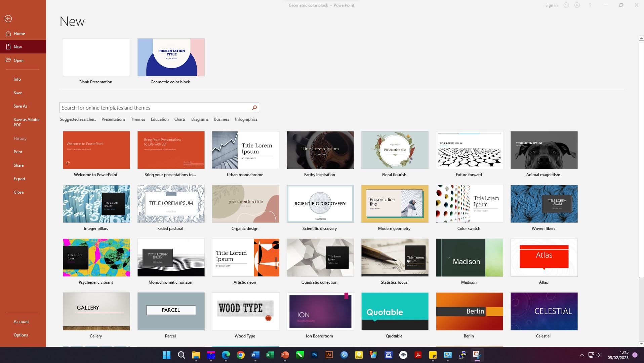Select the Geometric color block template
The width and height of the screenshot is (644, 363).
point(171,57)
